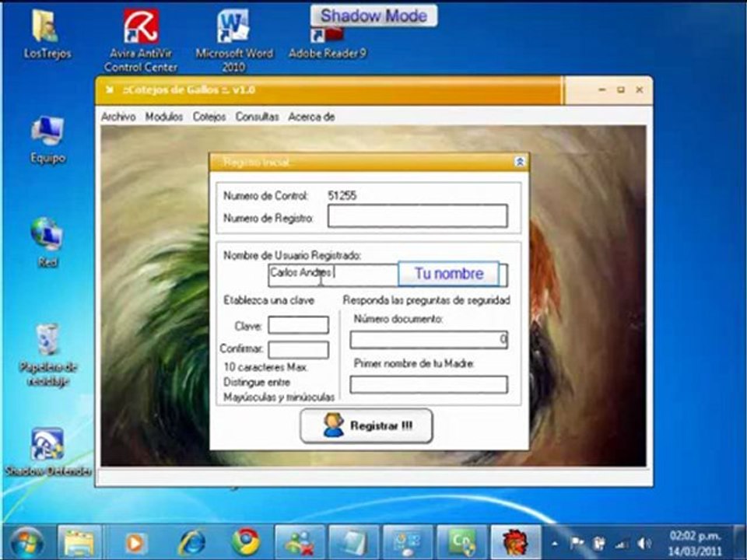747x560 pixels.
Task: Click the Registrar !!! button
Action: coord(366,425)
